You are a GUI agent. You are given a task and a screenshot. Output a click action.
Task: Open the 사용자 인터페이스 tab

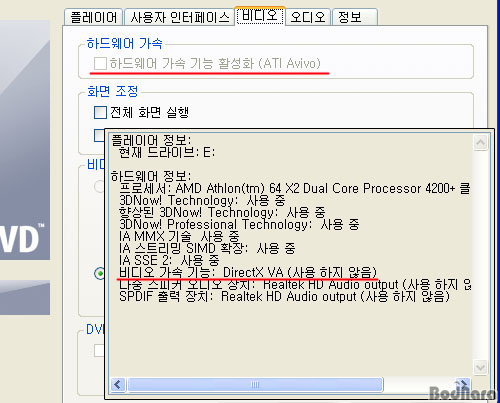(x=180, y=17)
